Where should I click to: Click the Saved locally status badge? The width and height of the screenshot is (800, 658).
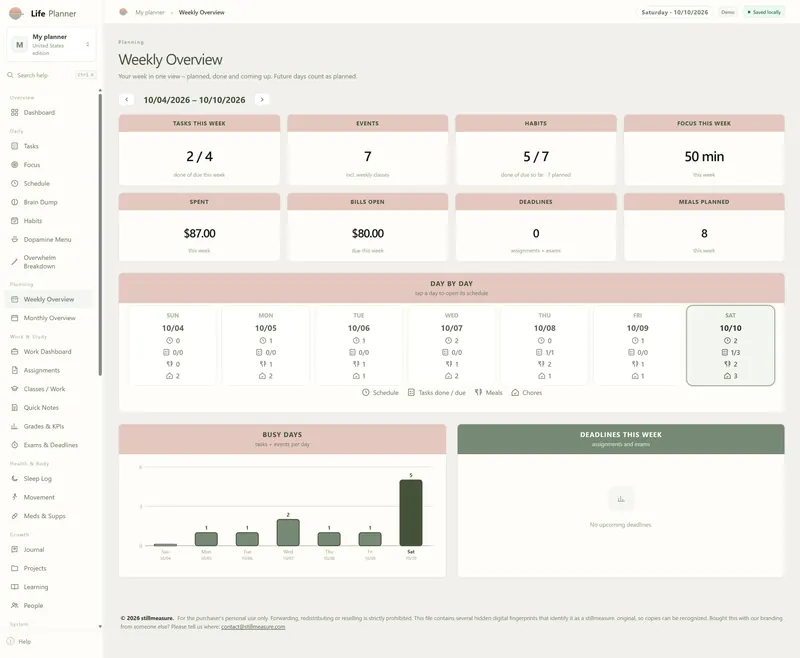(x=764, y=12)
